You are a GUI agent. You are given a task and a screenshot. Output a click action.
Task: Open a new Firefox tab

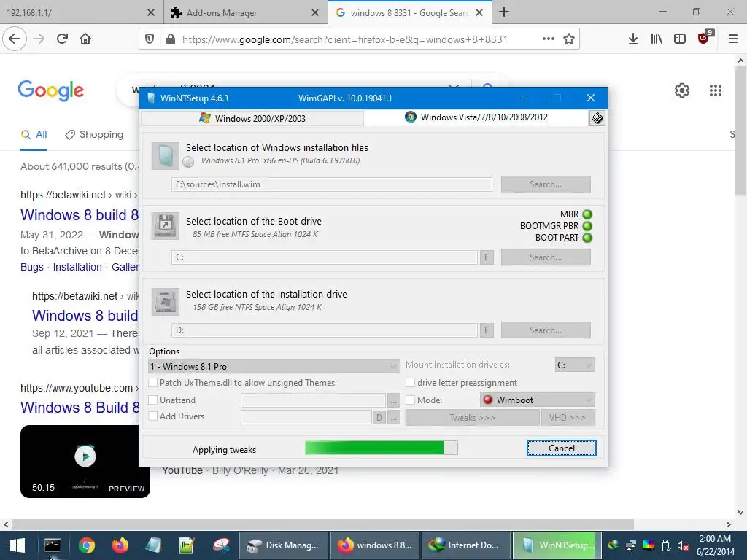pyautogui.click(x=504, y=12)
